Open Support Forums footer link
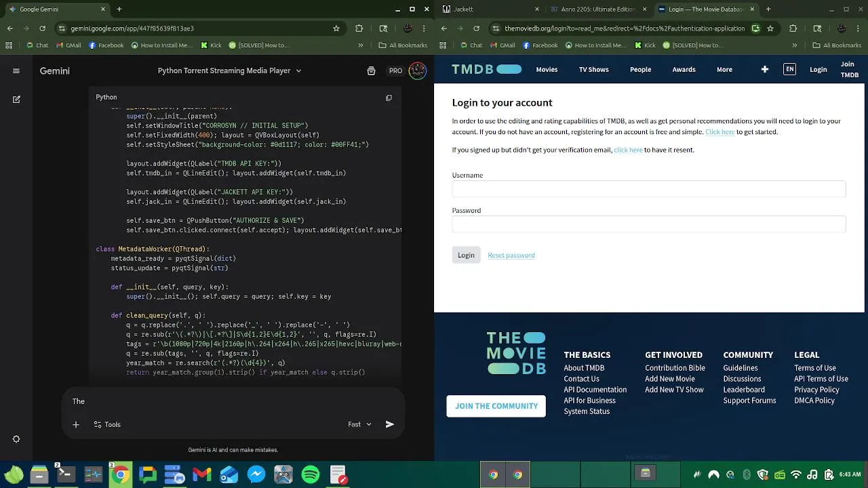Screen dimensions: 868x488 click(749, 401)
